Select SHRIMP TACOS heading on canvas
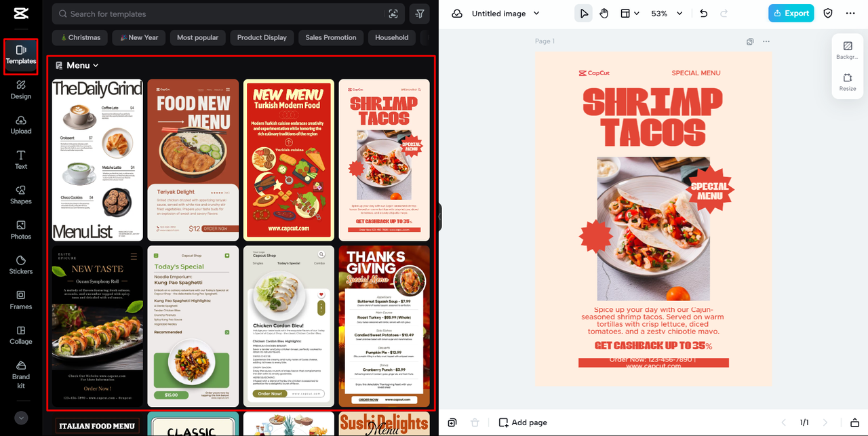 coord(652,117)
